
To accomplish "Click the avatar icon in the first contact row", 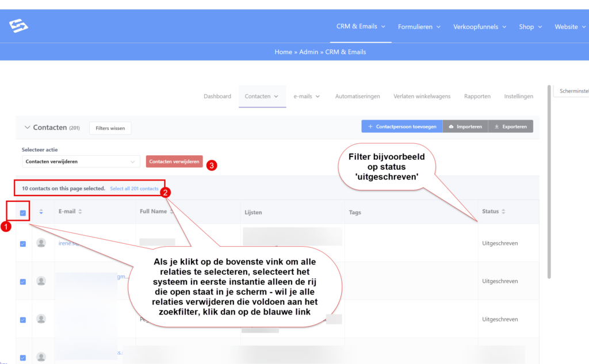I will [x=41, y=243].
